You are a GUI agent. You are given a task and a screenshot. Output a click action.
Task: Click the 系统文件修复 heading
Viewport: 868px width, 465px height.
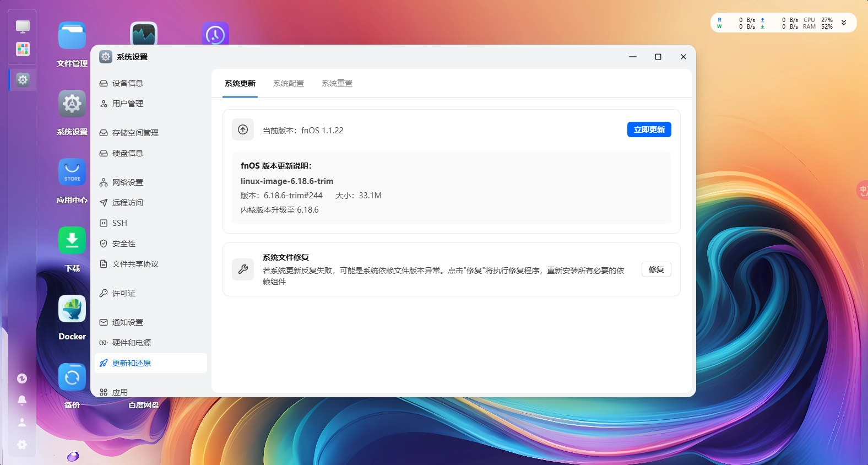click(286, 257)
